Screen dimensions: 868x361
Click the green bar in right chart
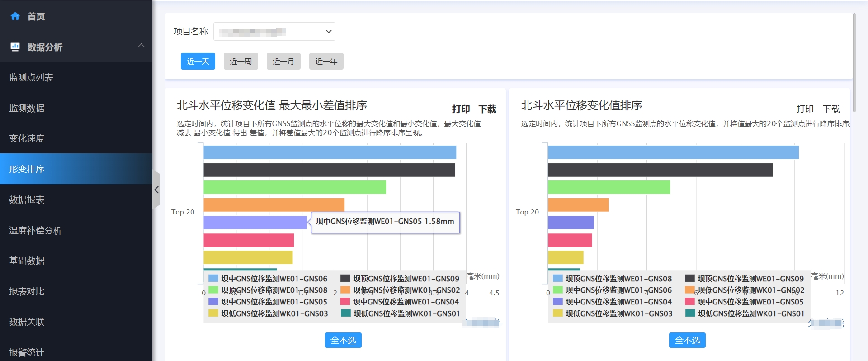[609, 187]
